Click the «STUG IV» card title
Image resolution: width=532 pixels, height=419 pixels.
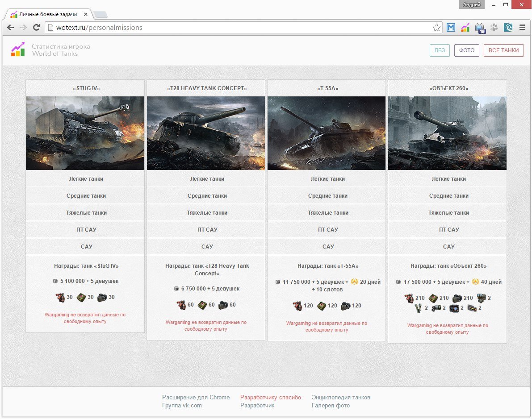[86, 88]
